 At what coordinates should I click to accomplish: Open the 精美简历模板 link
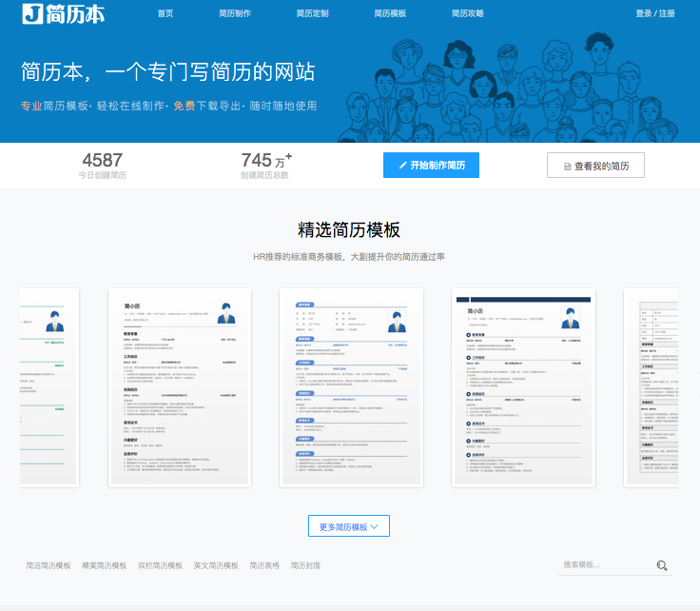coord(105,565)
